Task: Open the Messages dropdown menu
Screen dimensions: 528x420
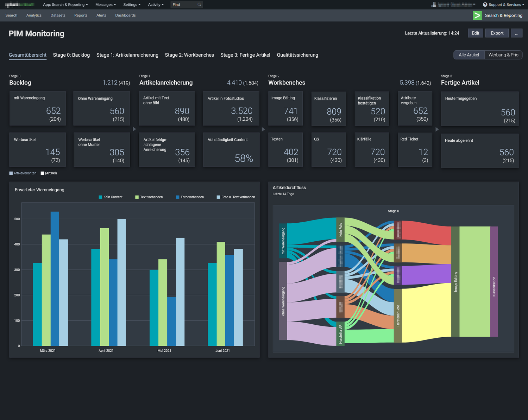Action: tap(106, 5)
